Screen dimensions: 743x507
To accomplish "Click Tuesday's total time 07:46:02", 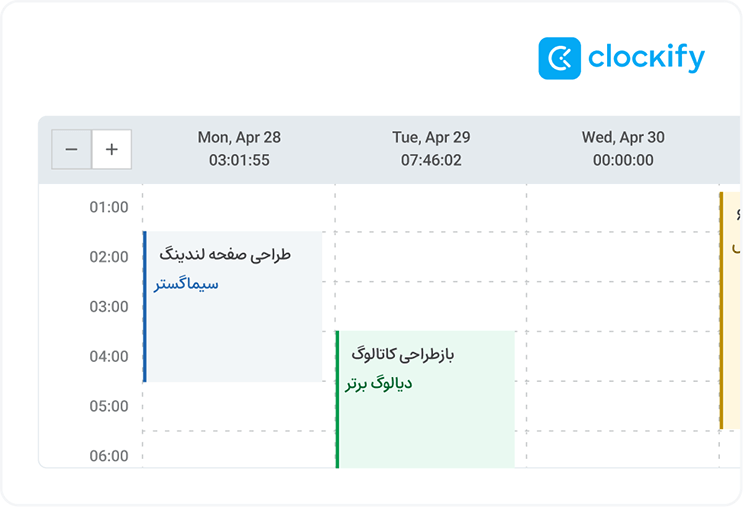I will pyautogui.click(x=431, y=160).
